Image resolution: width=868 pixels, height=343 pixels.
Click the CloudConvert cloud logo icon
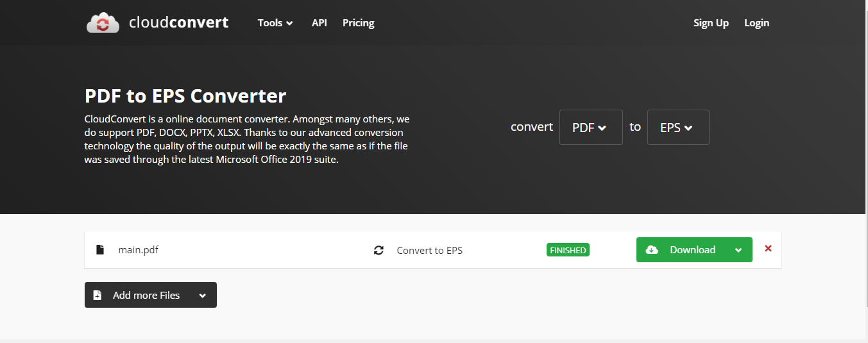pos(103,23)
